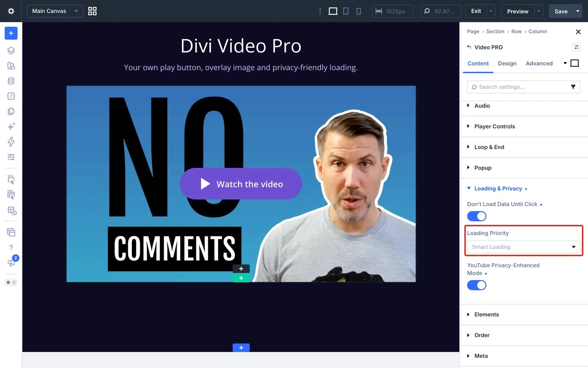The width and height of the screenshot is (588, 368).
Task: Open the builder settings gear icon
Action: click(x=11, y=11)
